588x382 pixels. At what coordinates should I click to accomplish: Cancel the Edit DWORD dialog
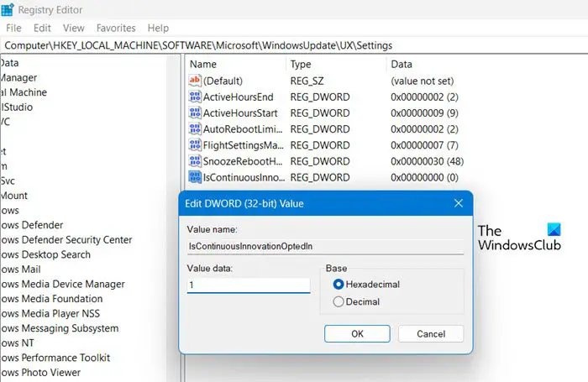431,333
